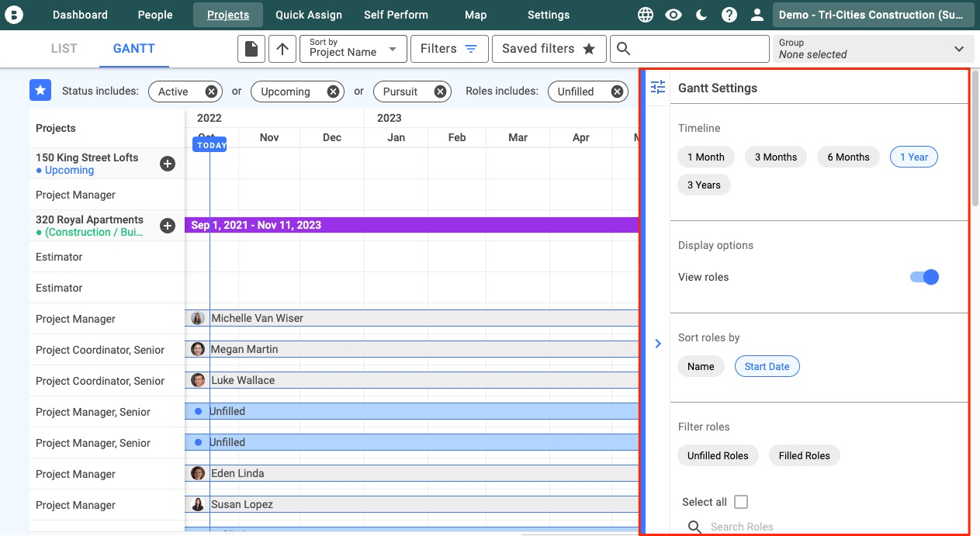Click the eye visibility icon in header

pos(674,15)
